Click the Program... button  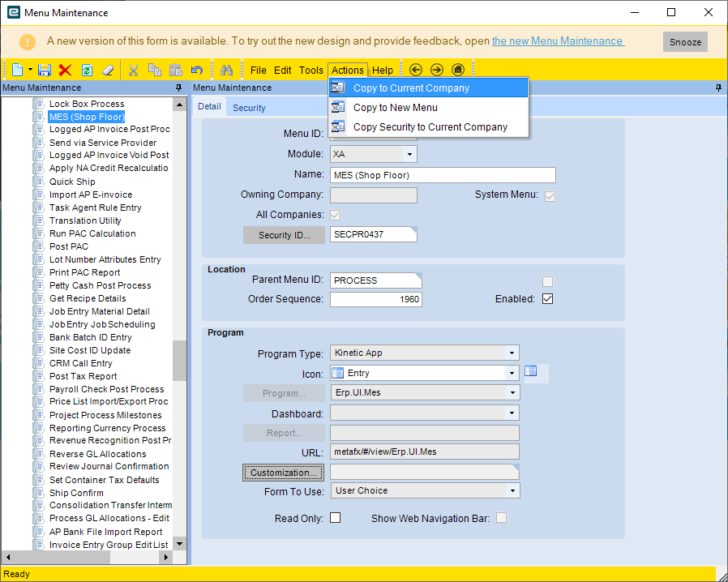coord(284,393)
